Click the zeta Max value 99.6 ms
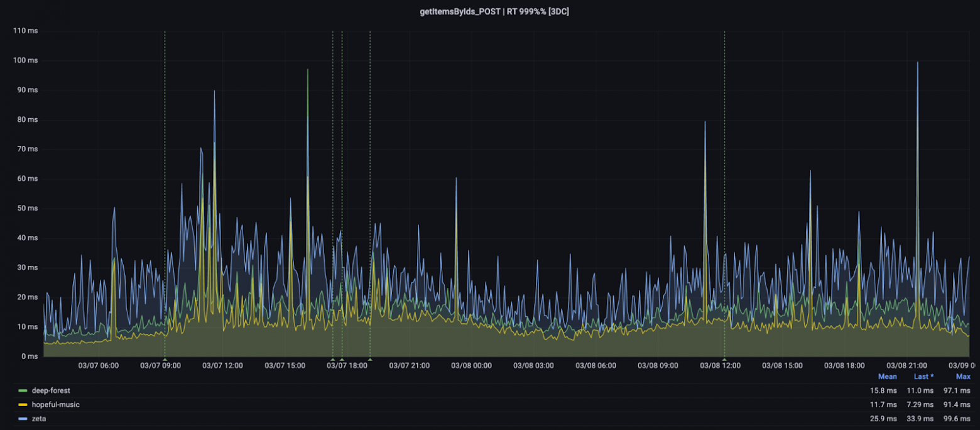 (x=957, y=419)
